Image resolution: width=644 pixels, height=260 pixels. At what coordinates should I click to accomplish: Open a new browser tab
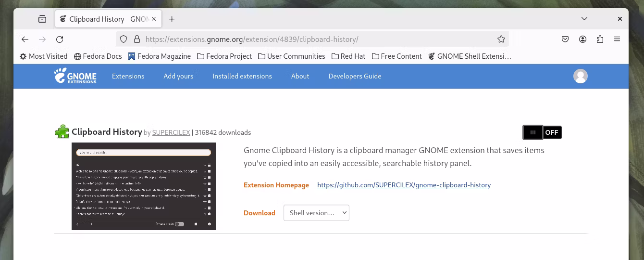coord(172,19)
